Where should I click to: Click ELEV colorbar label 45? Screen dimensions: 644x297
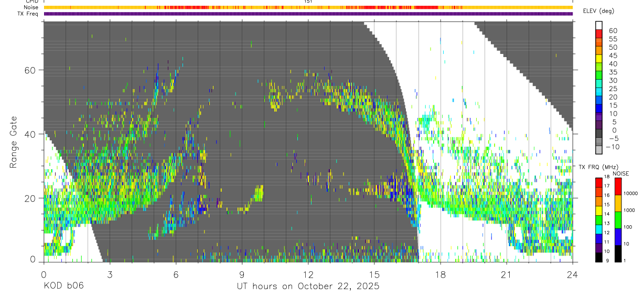pyautogui.click(x=612, y=56)
